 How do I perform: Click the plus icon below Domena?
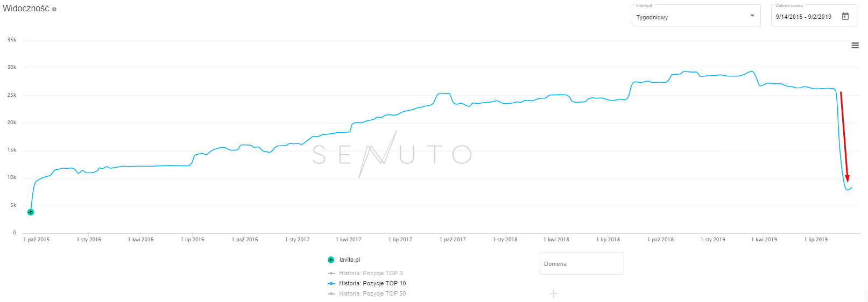(x=554, y=293)
